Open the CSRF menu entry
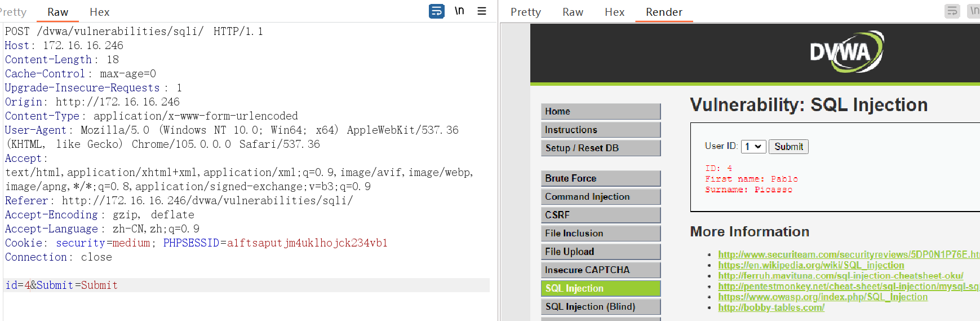Screen dimensions: 980x321 tap(601, 215)
